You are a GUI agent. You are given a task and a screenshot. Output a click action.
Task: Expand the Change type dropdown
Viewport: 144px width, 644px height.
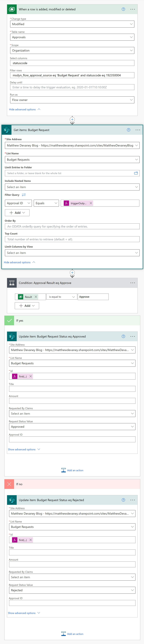pyautogui.click(x=72, y=24)
